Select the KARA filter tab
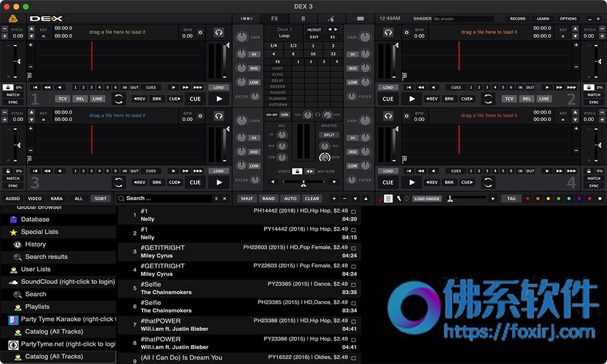This screenshot has width=607, height=364. coord(56,198)
